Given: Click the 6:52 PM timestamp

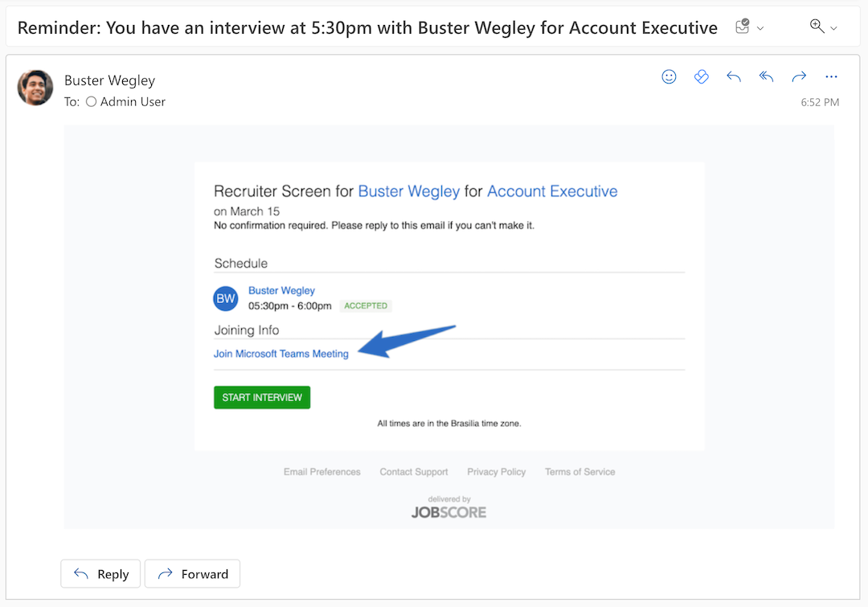Looking at the screenshot, I should tap(820, 102).
